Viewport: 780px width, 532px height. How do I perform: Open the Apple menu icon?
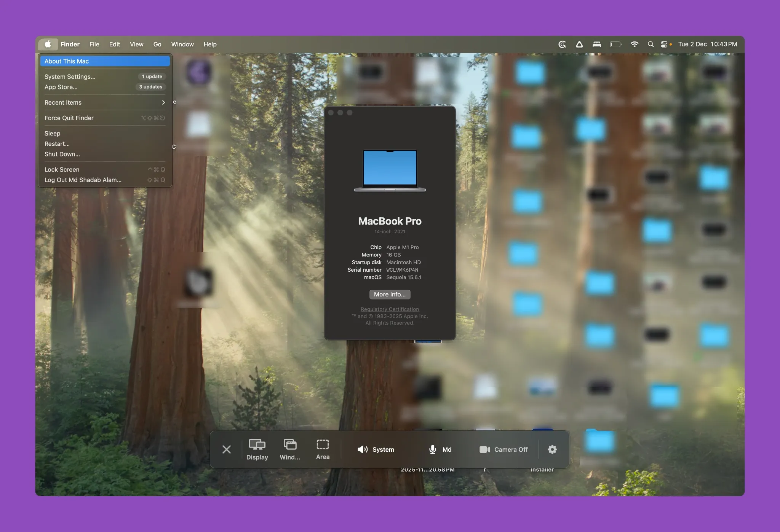coord(48,44)
